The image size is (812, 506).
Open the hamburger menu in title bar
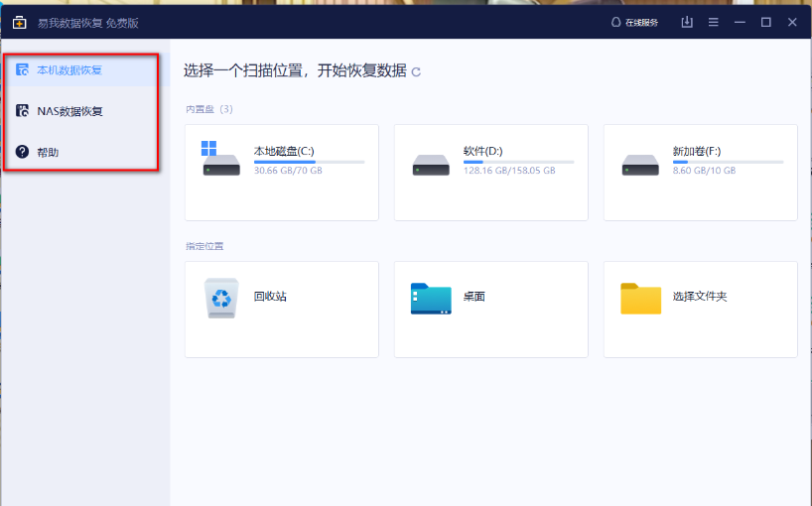714,22
